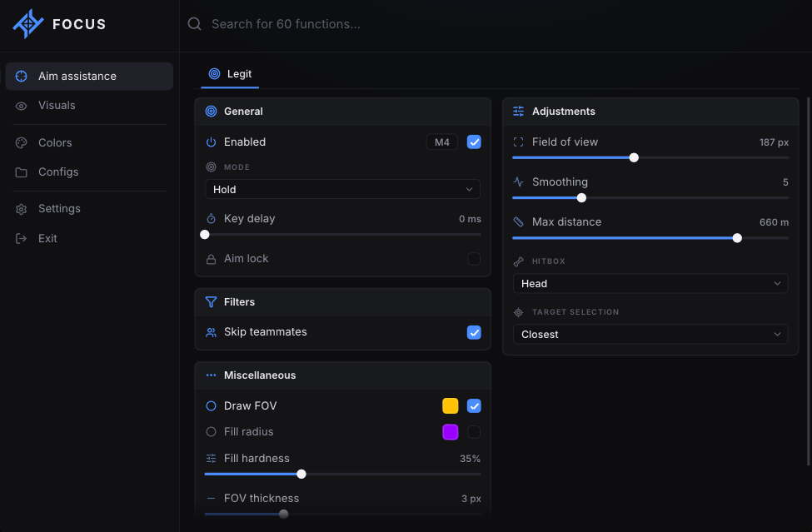Select Aim assistance in the sidebar

[89, 76]
